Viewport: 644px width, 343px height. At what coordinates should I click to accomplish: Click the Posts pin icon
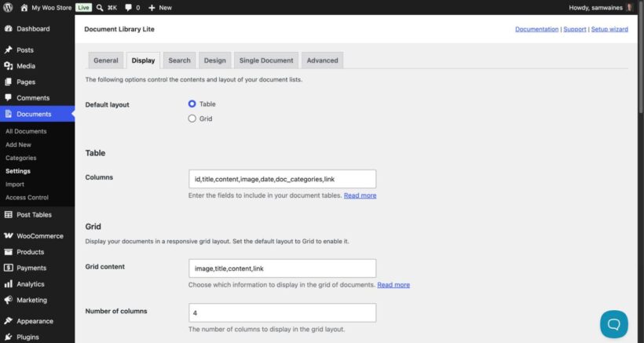[8, 50]
